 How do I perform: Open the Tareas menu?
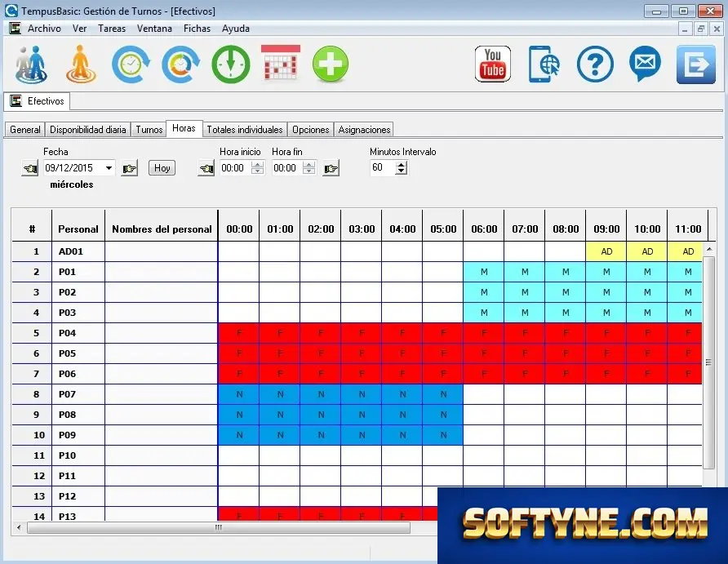pyautogui.click(x=112, y=29)
